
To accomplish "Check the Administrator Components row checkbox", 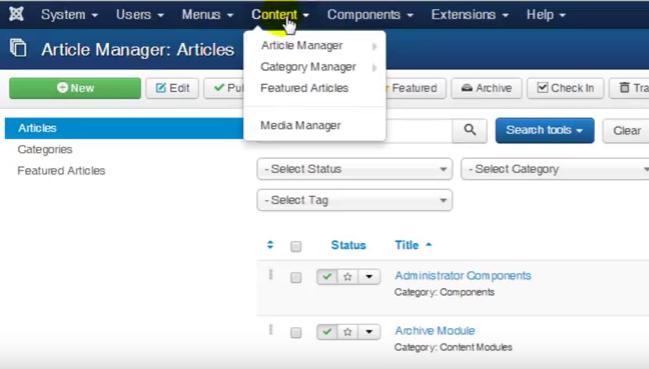I will 296,277.
